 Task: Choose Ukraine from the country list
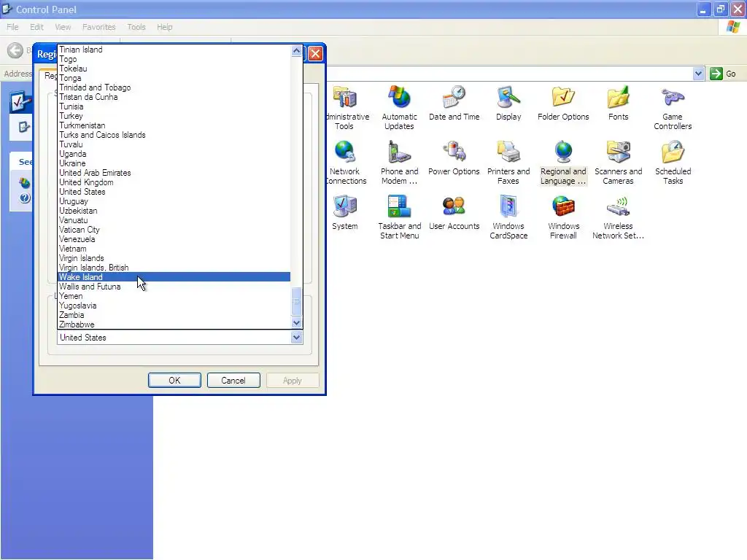click(x=174, y=163)
